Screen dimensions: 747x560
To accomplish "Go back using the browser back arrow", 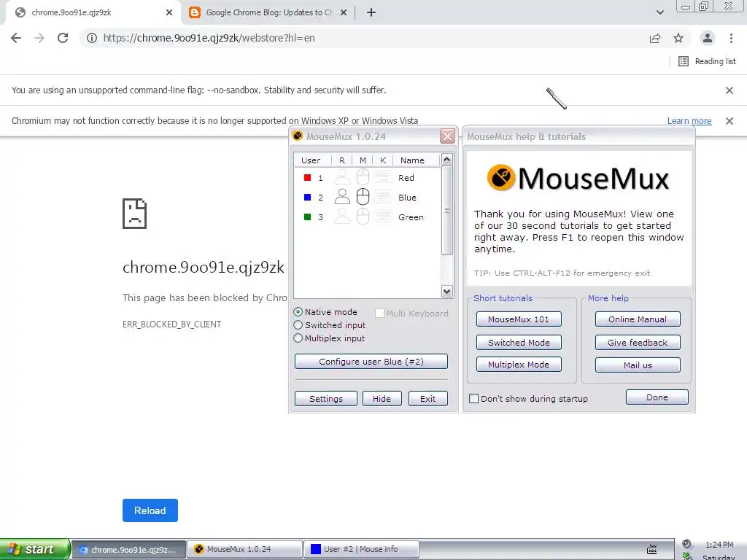I will click(16, 38).
